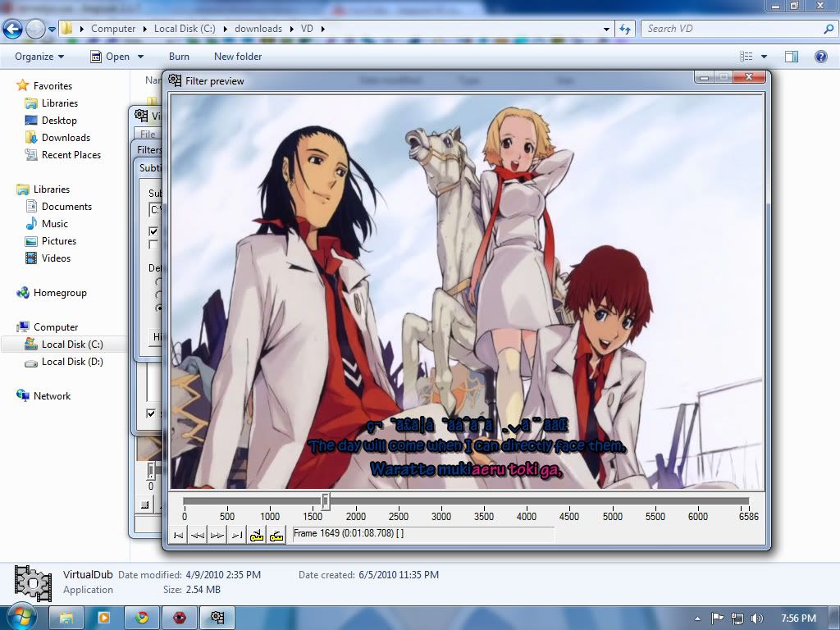Click the next key frame button
The width and height of the screenshot is (840, 630).
click(276, 535)
